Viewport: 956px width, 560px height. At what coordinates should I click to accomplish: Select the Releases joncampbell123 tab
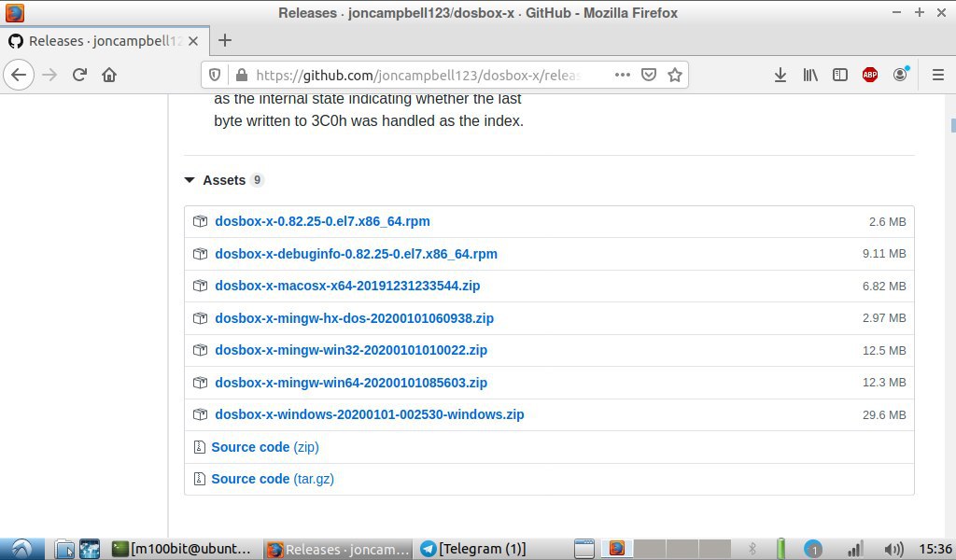pyautogui.click(x=105, y=41)
